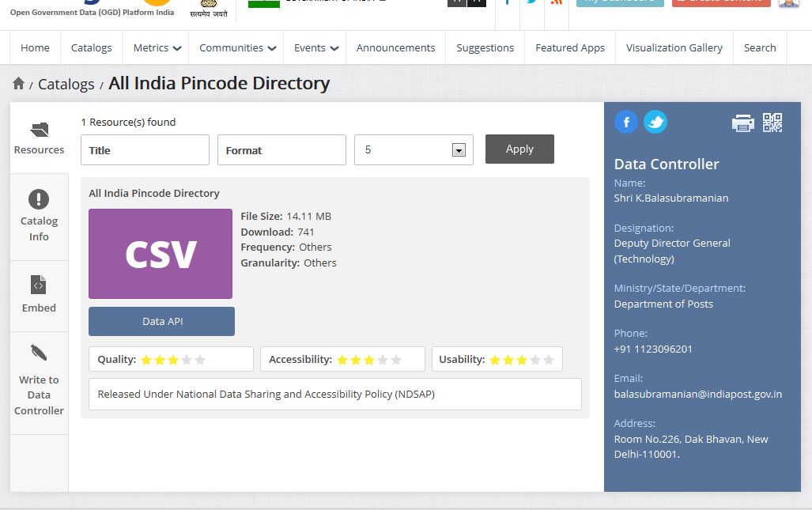Click the Format filter field
This screenshot has height=510, width=812.
281,149
